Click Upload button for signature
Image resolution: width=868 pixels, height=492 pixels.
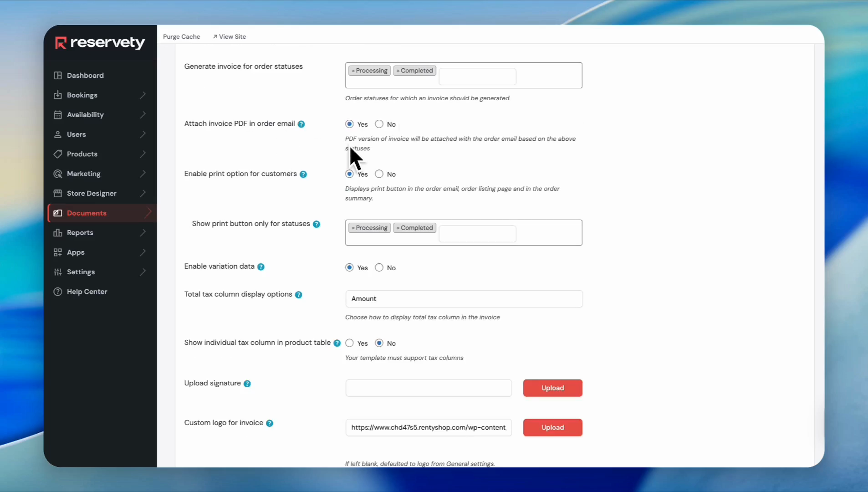click(x=552, y=388)
